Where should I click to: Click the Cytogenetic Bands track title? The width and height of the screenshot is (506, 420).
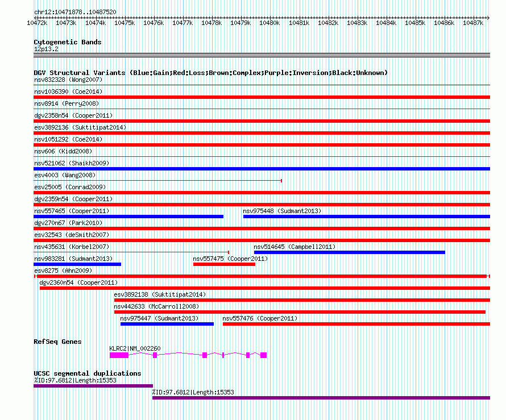[x=68, y=42]
